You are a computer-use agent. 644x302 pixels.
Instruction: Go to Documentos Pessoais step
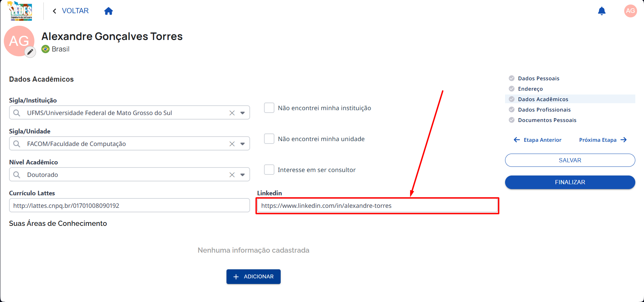tap(547, 120)
